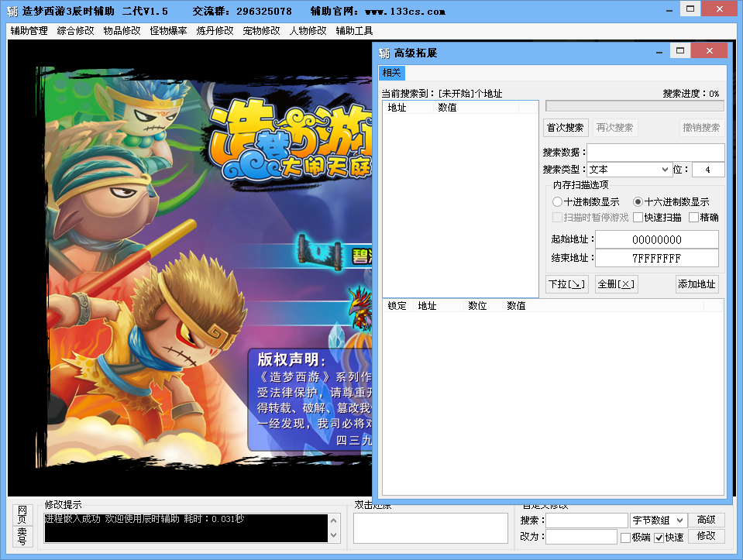Click the 再次搜索 button
The width and height of the screenshot is (743, 560).
614,128
